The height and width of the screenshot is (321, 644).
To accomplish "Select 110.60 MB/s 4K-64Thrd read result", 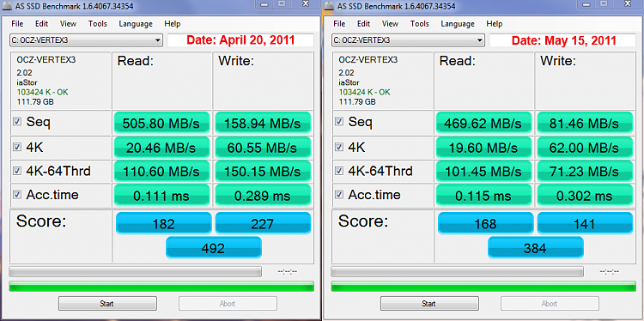I will pos(161,172).
